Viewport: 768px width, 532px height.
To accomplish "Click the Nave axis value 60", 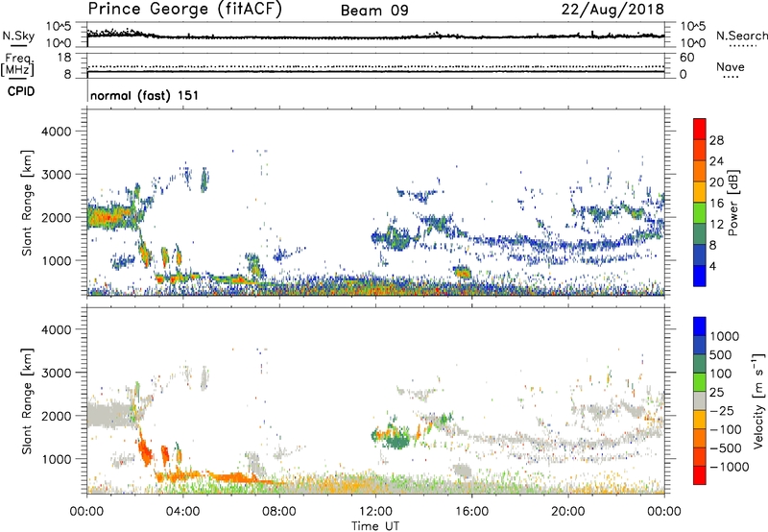I will pos(686,58).
